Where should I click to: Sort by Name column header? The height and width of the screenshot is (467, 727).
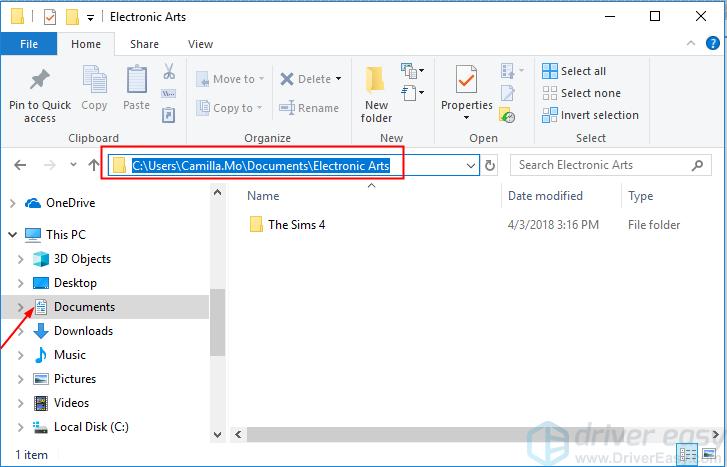pos(263,196)
